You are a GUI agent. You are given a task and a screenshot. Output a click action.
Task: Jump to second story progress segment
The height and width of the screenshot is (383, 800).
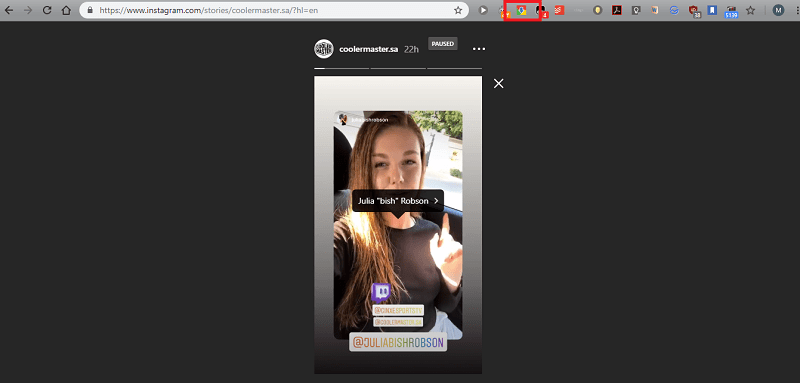coord(398,68)
